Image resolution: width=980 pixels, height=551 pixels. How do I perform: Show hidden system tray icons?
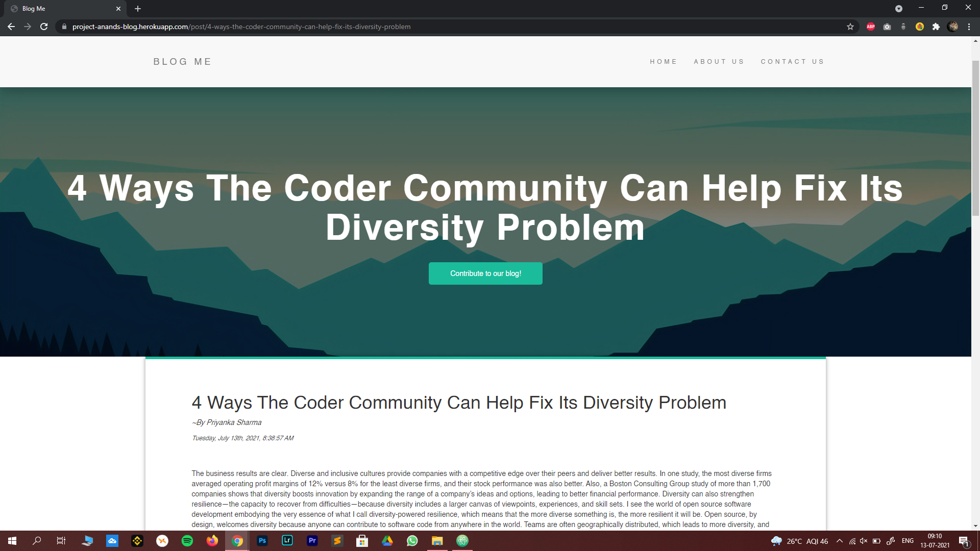pyautogui.click(x=840, y=541)
